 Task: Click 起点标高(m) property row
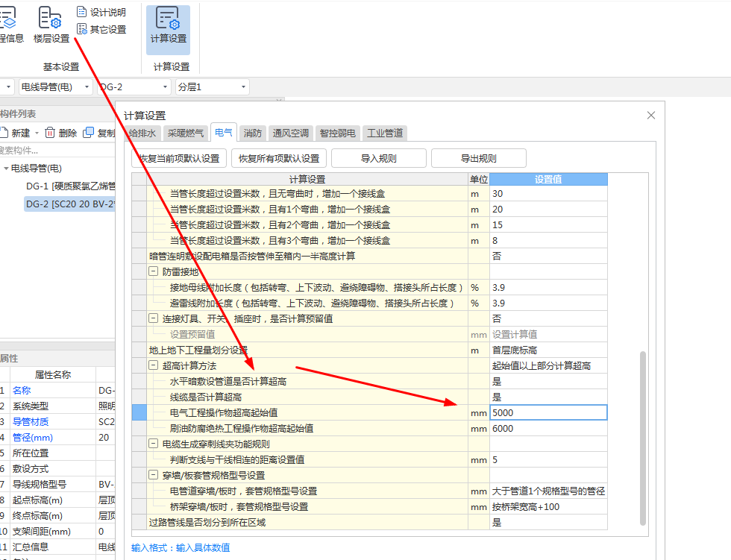tap(57, 500)
